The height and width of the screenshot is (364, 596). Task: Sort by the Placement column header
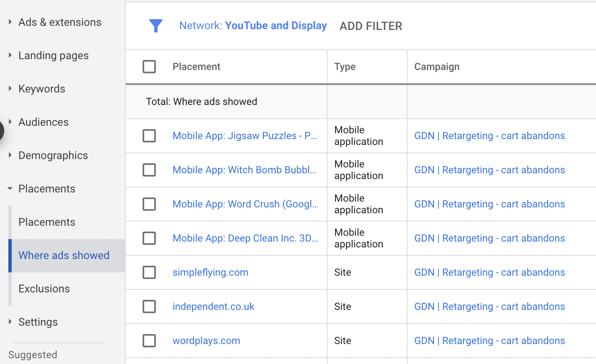[x=196, y=67]
